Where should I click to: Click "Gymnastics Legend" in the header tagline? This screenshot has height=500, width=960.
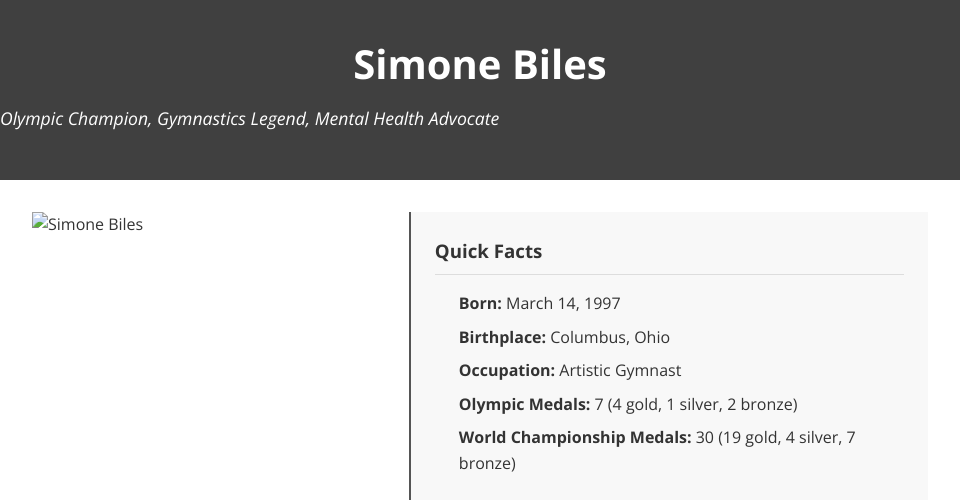click(232, 119)
